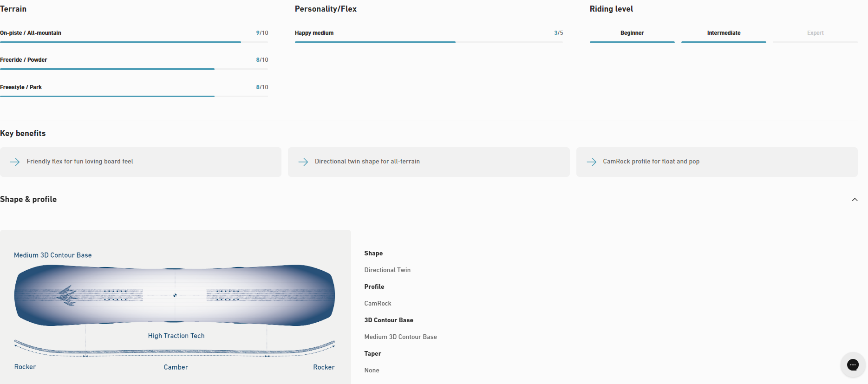Click the CamRock profile for float card
Viewport: 868px width, 384px height.
click(x=717, y=162)
